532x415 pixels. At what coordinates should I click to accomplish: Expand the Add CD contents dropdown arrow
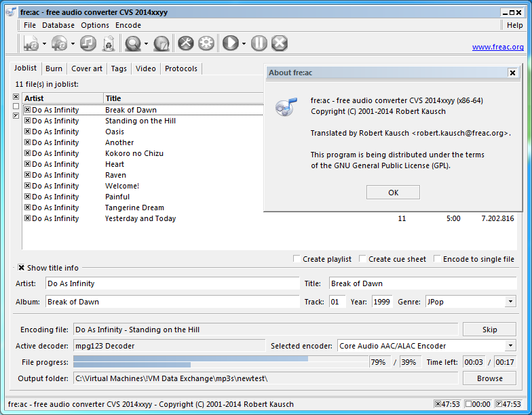[73, 43]
